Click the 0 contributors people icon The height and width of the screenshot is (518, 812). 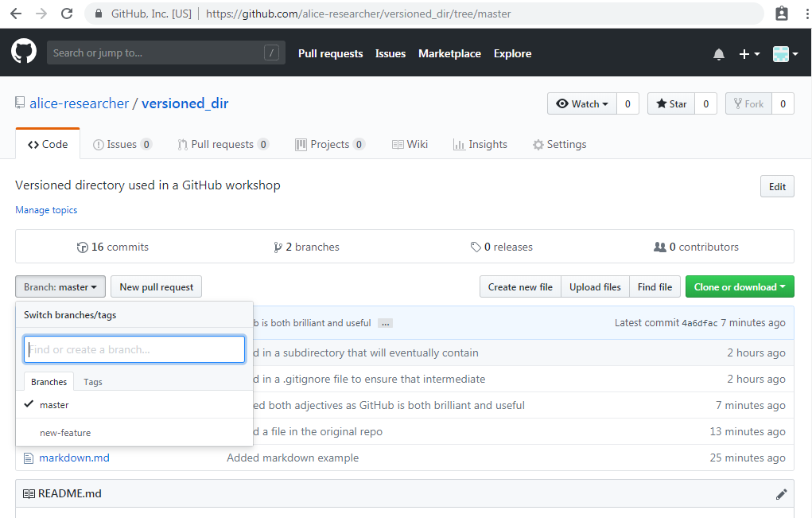(x=661, y=247)
